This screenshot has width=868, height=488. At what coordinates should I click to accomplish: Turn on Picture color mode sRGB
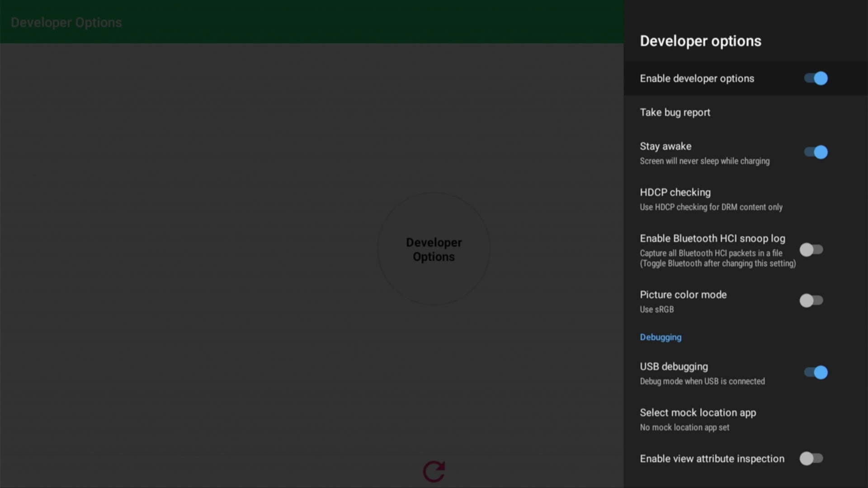pyautogui.click(x=811, y=300)
